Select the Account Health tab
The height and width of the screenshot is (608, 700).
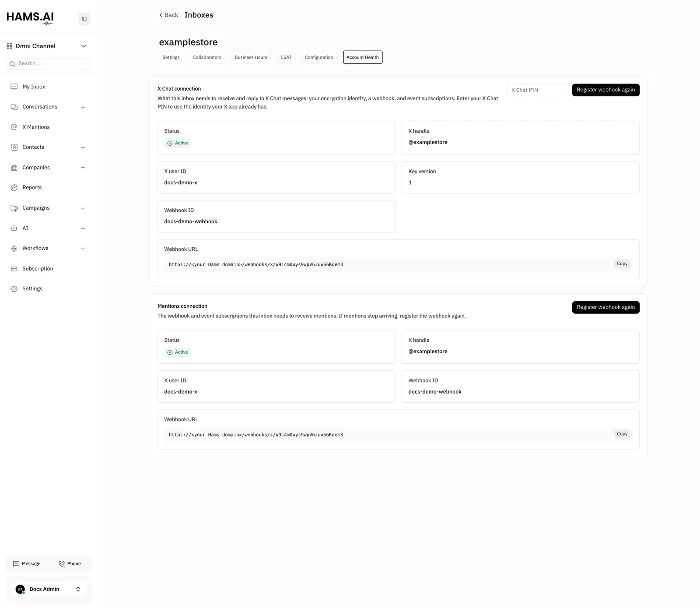pos(363,57)
